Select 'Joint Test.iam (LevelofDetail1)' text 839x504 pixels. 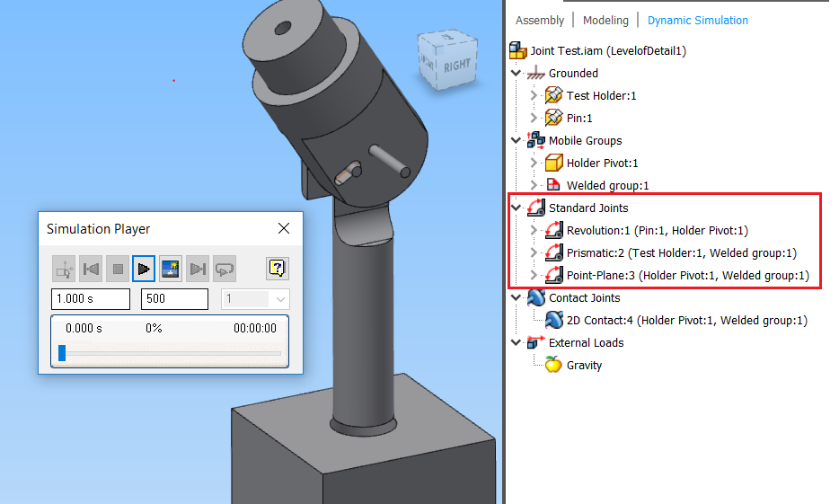pos(608,51)
